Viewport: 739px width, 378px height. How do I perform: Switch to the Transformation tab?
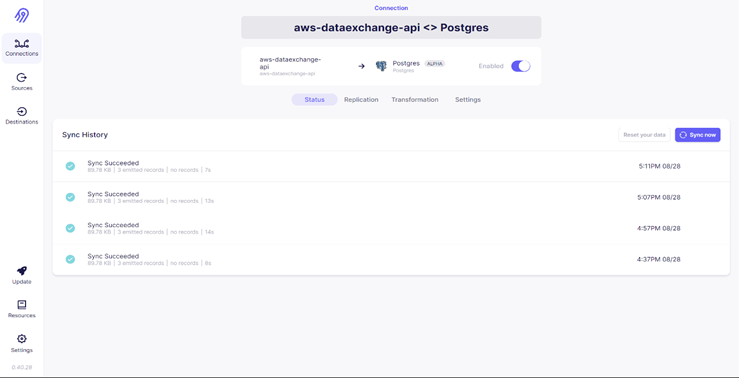point(415,100)
